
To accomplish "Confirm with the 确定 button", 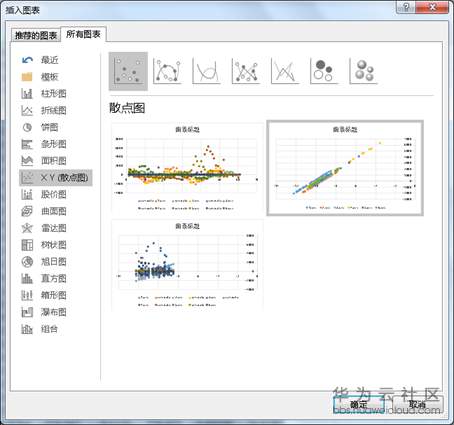I will tap(359, 405).
